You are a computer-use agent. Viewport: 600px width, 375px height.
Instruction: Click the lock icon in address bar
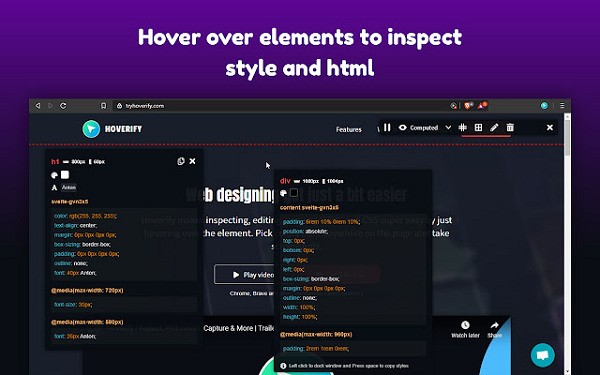point(119,106)
